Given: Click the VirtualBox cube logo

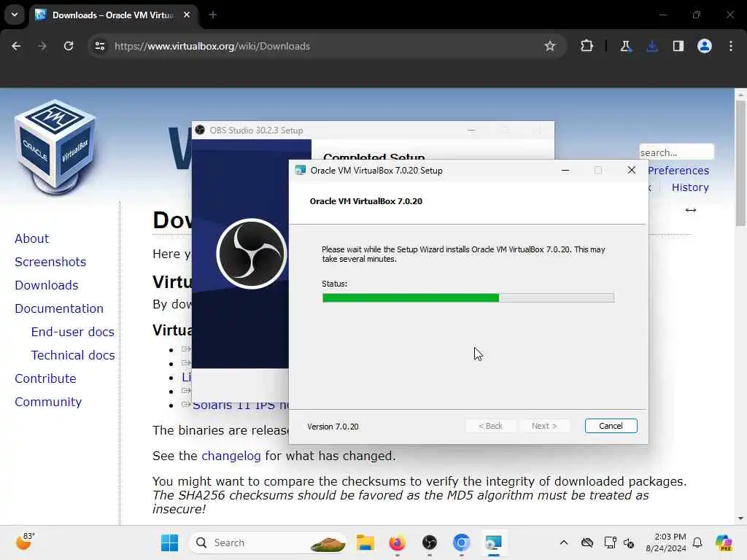Looking at the screenshot, I should coord(55,148).
